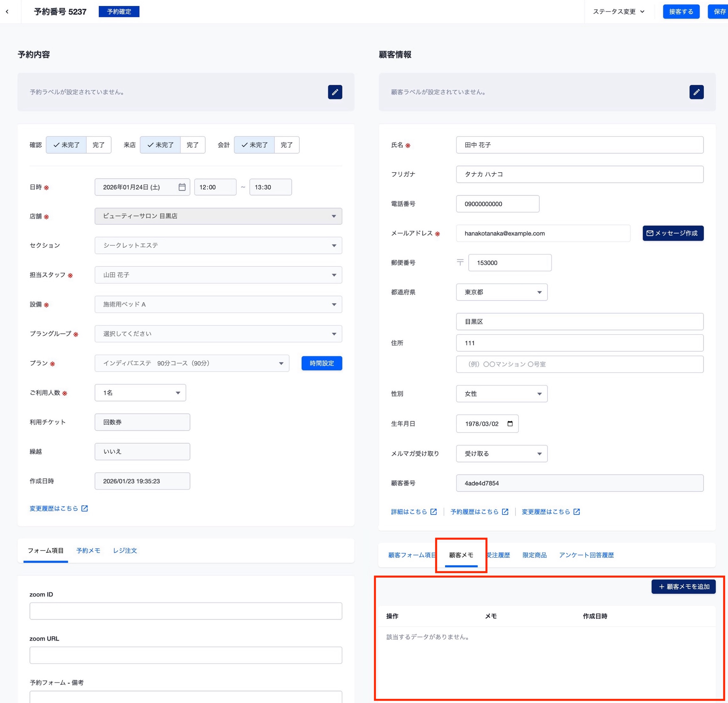Click external link icon beside reservation 変更履歴はこちら
Image resolution: width=728 pixels, height=703 pixels.
(x=85, y=508)
